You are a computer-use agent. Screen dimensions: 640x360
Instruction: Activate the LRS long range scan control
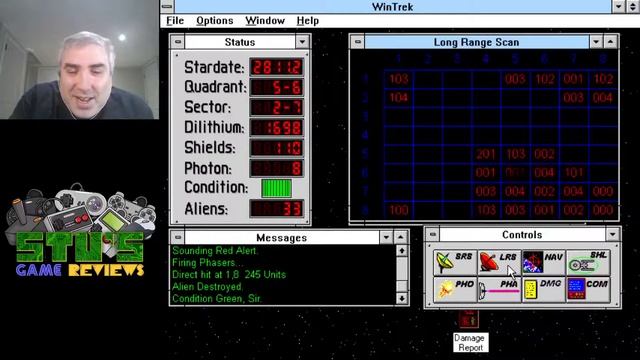499,262
